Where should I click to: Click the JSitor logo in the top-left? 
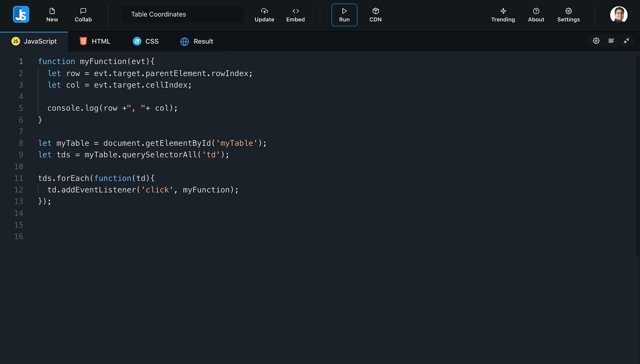click(x=21, y=14)
